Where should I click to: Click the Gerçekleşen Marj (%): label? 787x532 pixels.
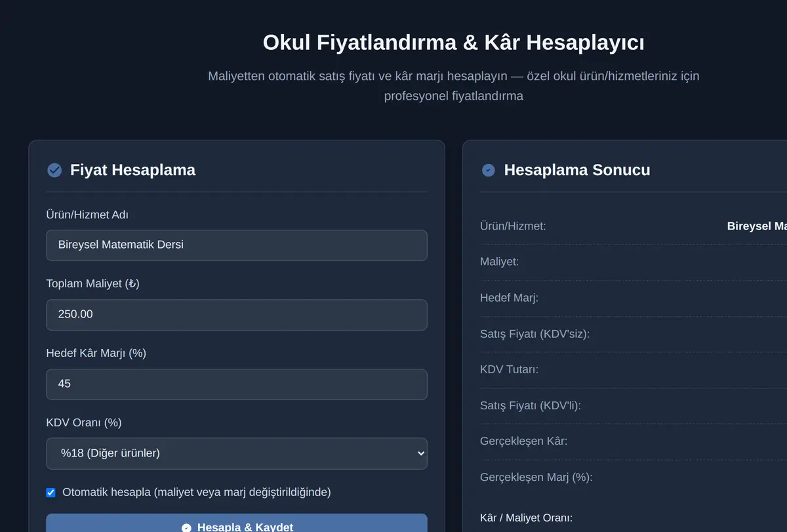pos(536,477)
